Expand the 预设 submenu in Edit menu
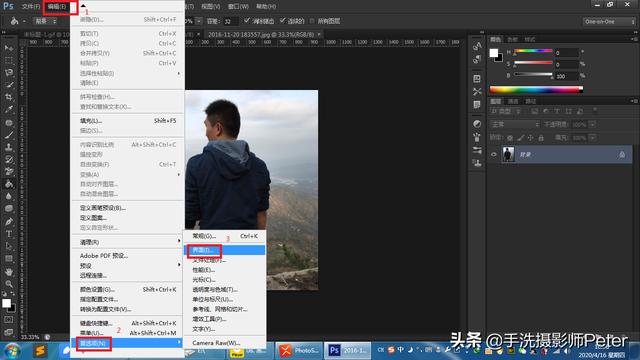 [127, 266]
